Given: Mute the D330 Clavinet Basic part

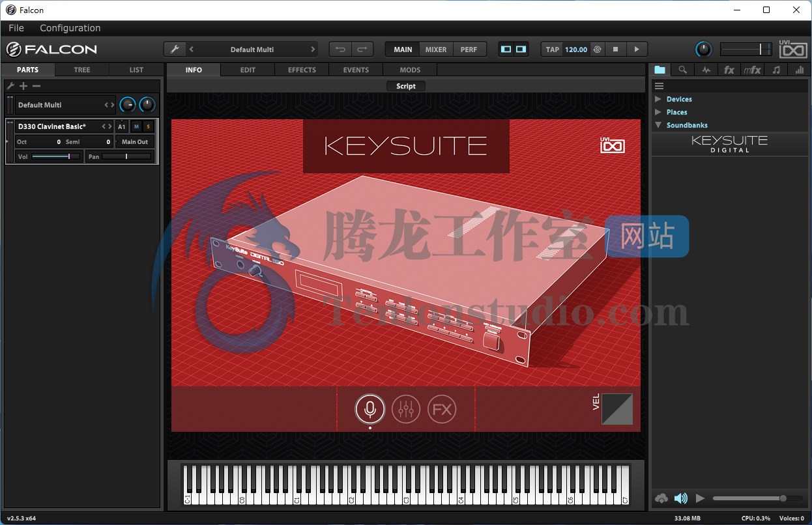Looking at the screenshot, I should point(136,126).
